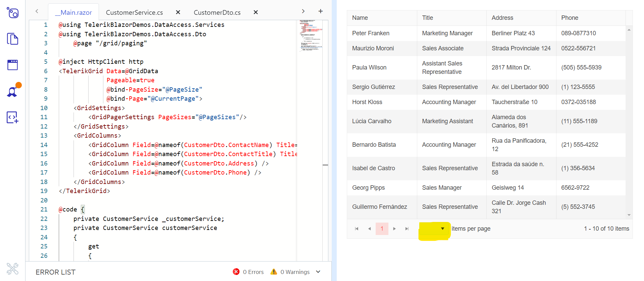This screenshot has height=281, width=644.
Task: Go to next page in grid pager
Action: click(x=394, y=229)
